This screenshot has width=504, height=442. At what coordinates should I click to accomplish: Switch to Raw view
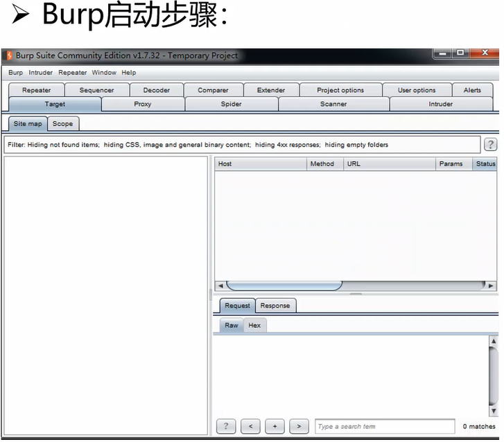[x=232, y=326]
